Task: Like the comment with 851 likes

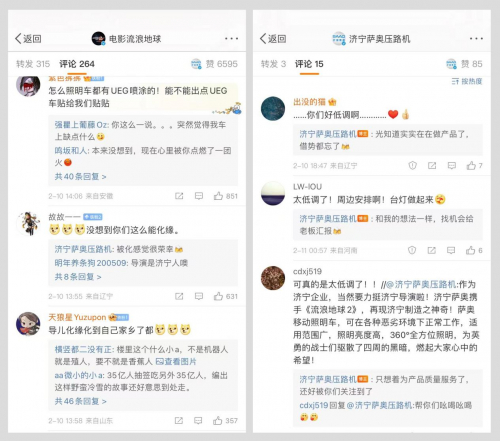Action: tap(218, 196)
